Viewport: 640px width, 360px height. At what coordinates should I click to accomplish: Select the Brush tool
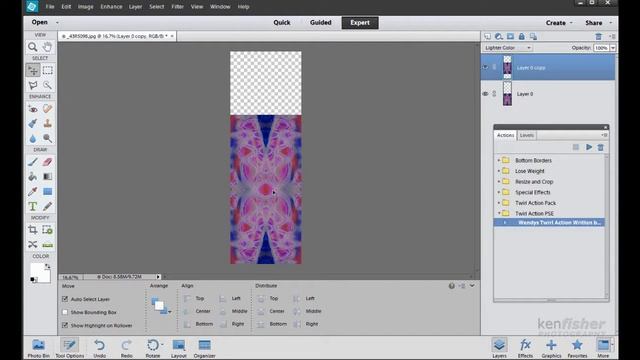click(33, 162)
